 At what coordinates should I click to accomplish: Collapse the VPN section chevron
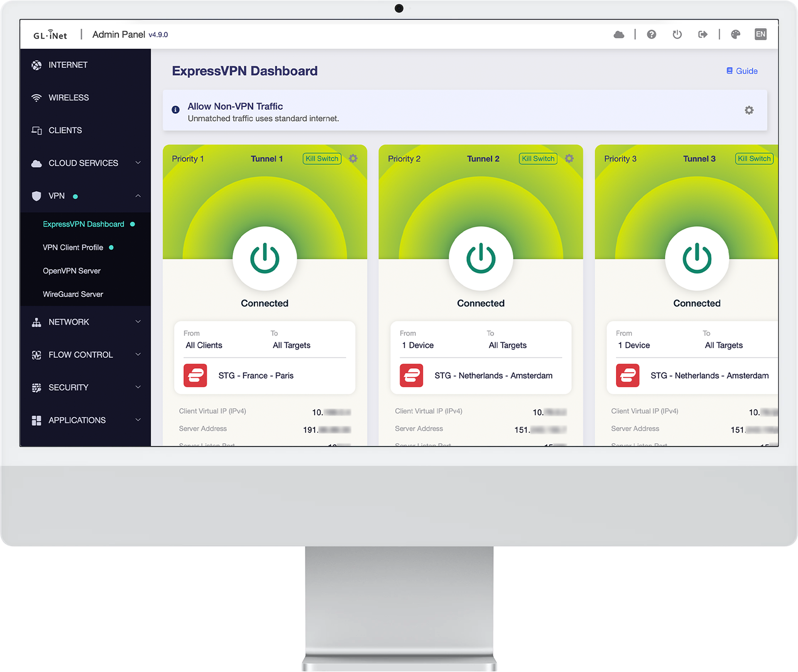[138, 196]
